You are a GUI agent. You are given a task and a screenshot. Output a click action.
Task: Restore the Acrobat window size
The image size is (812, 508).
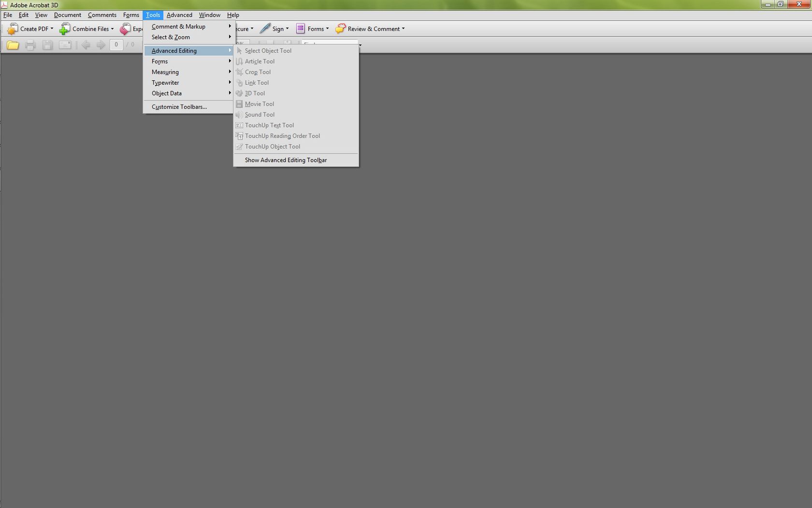point(781,4)
